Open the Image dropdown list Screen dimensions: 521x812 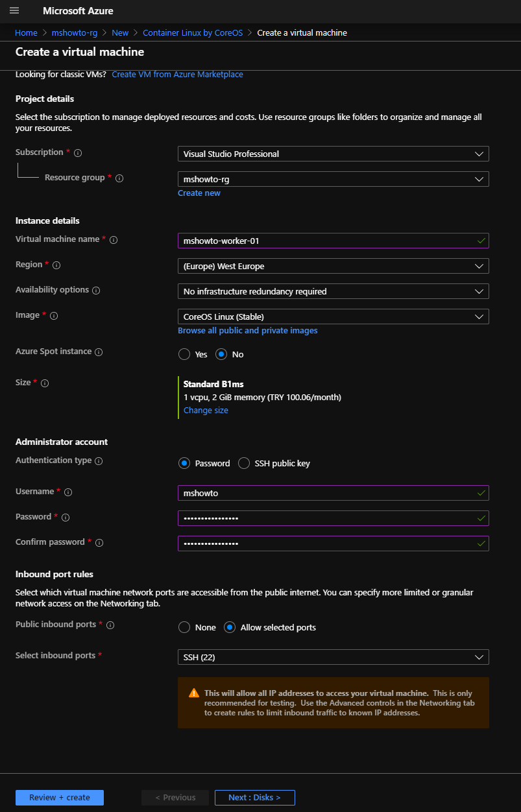click(333, 316)
